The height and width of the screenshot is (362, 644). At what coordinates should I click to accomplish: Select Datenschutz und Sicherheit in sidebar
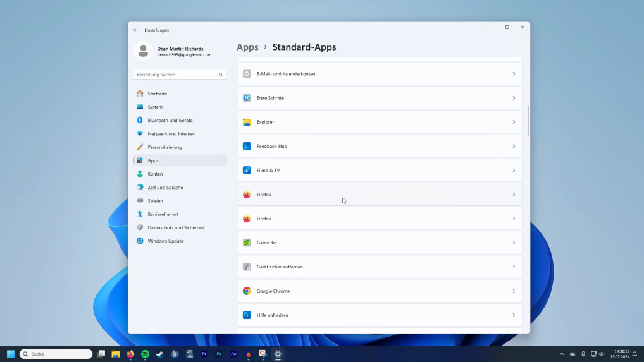pos(176,227)
